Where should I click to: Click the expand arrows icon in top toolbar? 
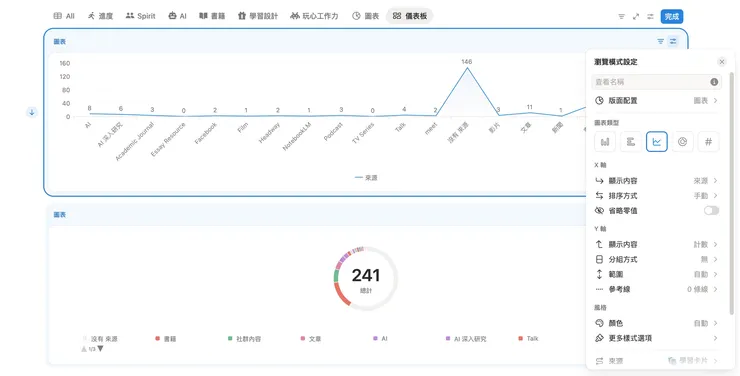(x=636, y=17)
